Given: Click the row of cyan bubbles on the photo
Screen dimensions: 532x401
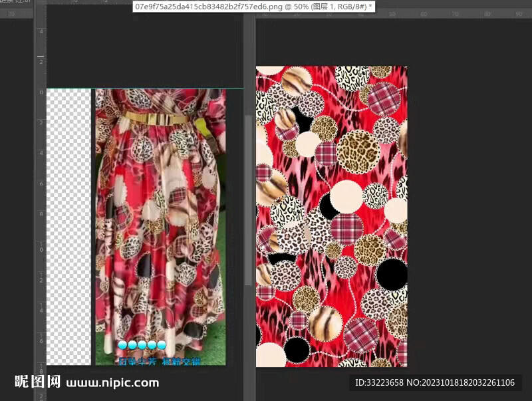Looking at the screenshot, I should (x=142, y=345).
